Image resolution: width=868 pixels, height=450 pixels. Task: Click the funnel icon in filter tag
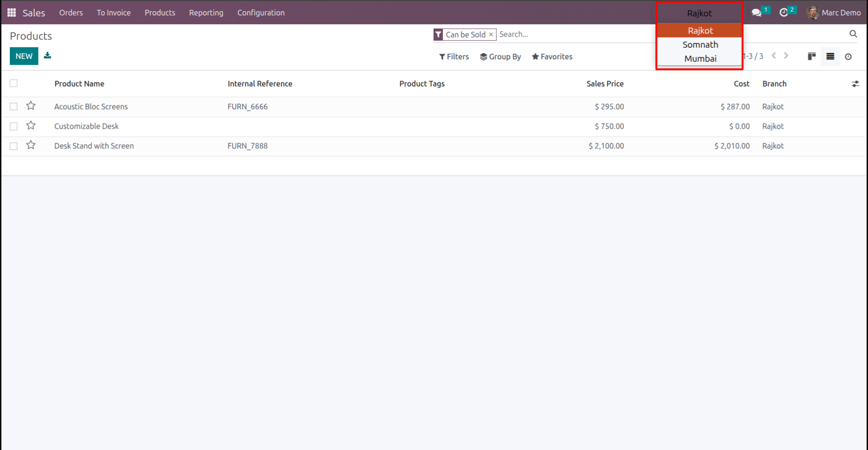438,34
